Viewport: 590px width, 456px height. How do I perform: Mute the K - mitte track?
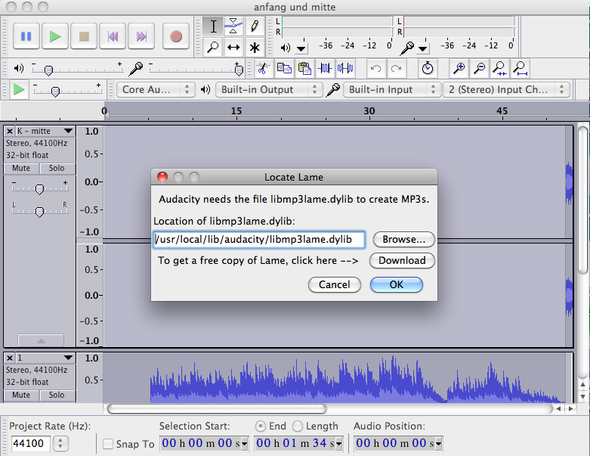(x=21, y=168)
